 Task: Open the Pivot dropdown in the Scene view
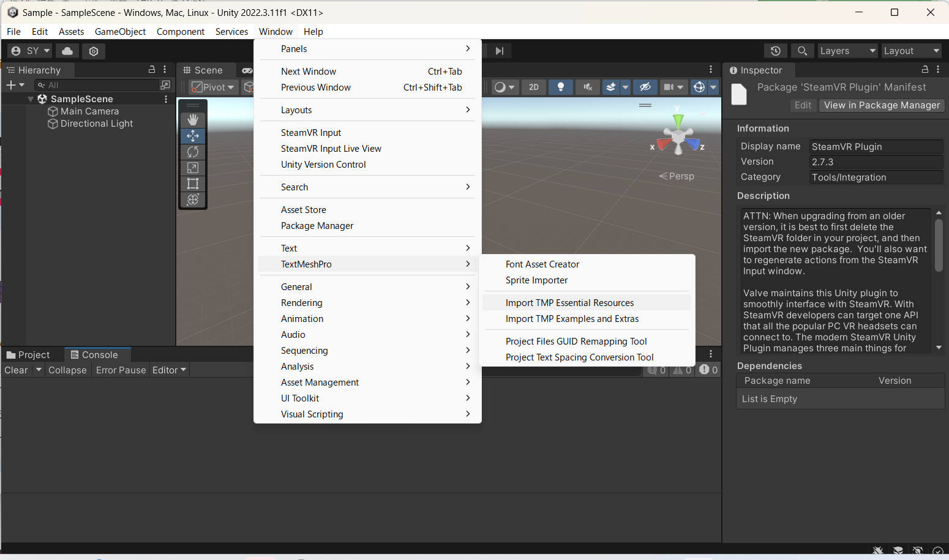(212, 87)
